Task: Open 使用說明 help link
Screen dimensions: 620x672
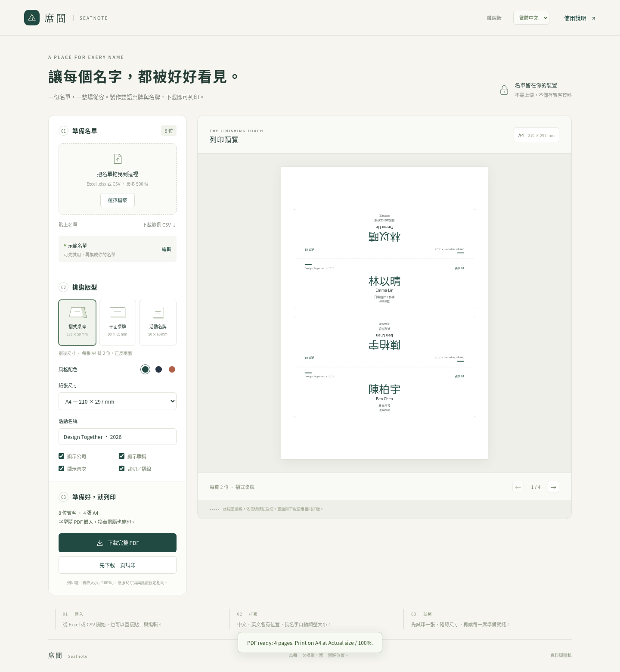Action: pyautogui.click(x=580, y=18)
